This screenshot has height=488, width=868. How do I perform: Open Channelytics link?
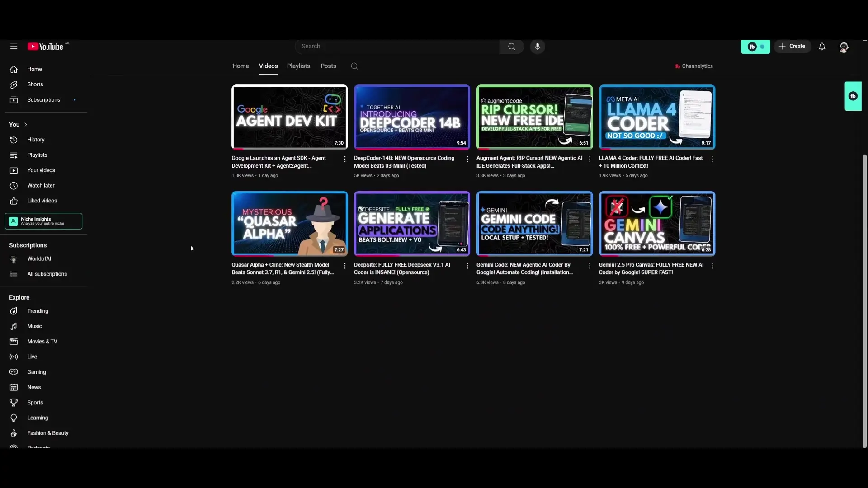(x=693, y=66)
